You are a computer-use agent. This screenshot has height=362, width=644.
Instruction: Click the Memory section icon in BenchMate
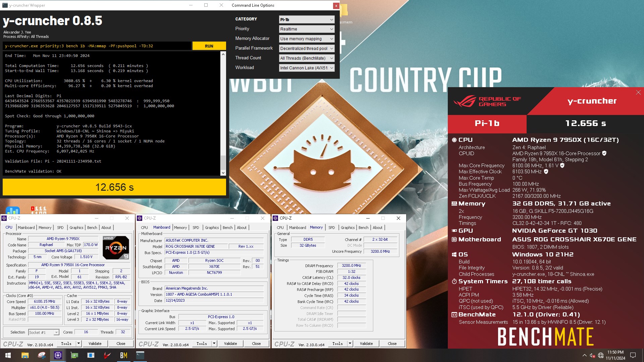tap(454, 203)
